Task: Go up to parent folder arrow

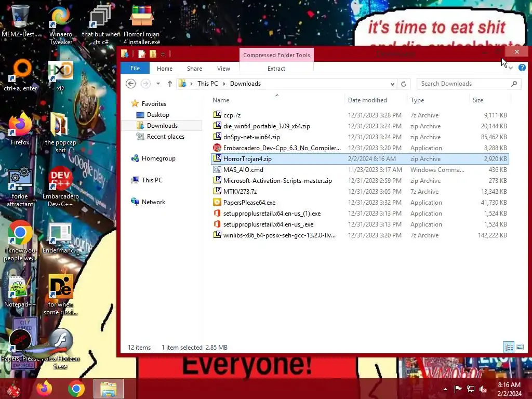Action: pos(170,84)
